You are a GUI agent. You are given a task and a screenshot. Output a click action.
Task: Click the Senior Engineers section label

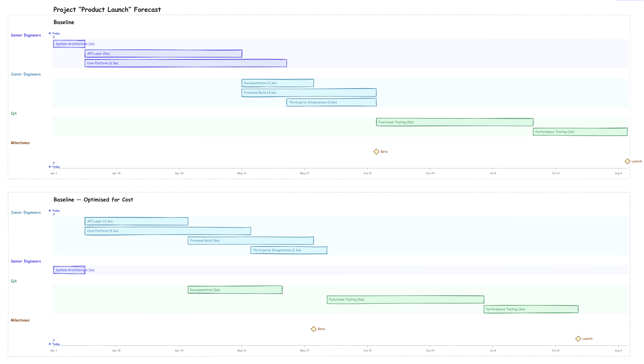pos(26,35)
